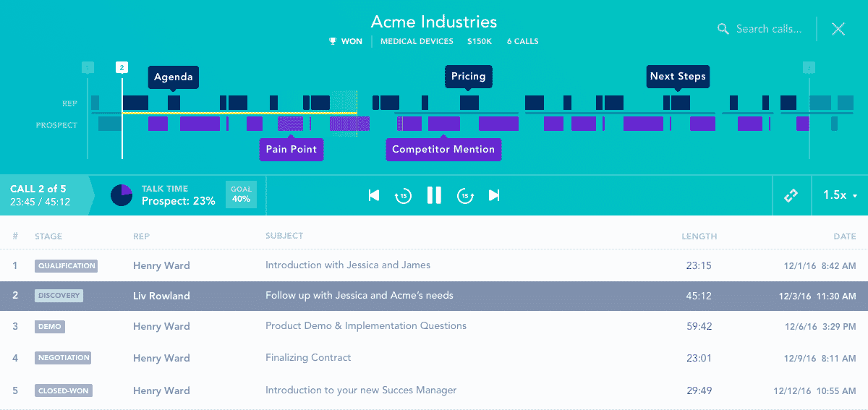Click the search magnifier icon
This screenshot has height=410, width=868.
(723, 29)
